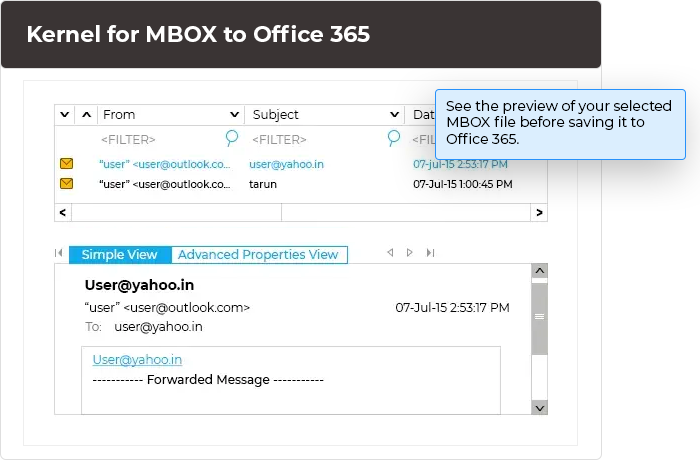
Task: Click the search icon in From filter
Action: pos(232,138)
